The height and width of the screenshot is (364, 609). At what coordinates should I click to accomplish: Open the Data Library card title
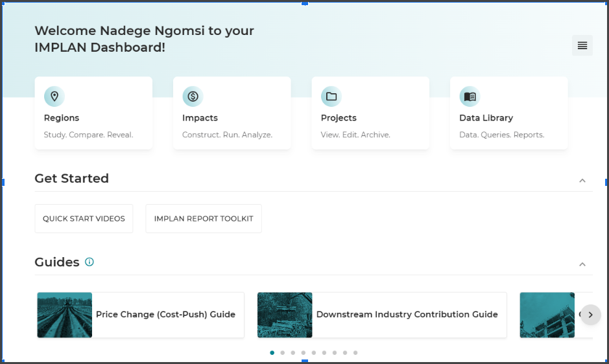486,118
